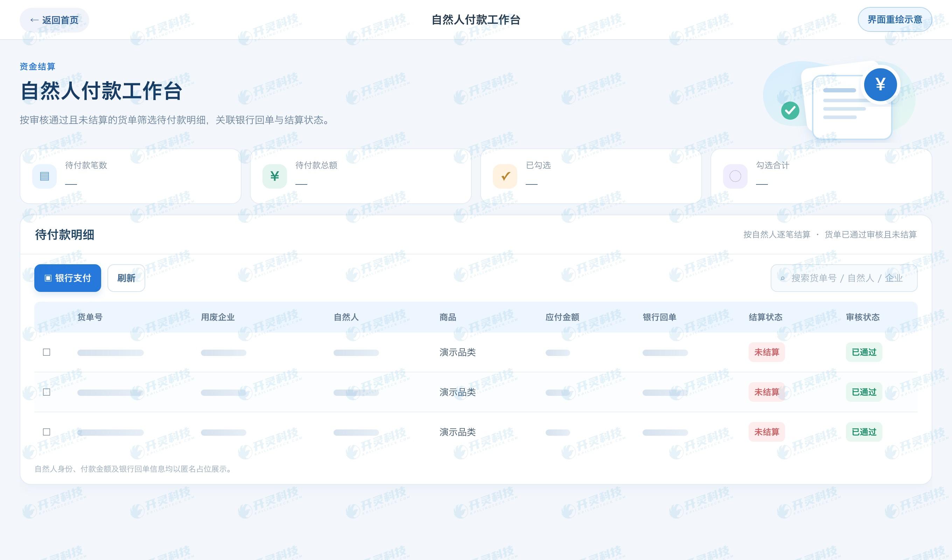Click the 商品 column header
Viewport: 952px width, 560px height.
pos(448,317)
